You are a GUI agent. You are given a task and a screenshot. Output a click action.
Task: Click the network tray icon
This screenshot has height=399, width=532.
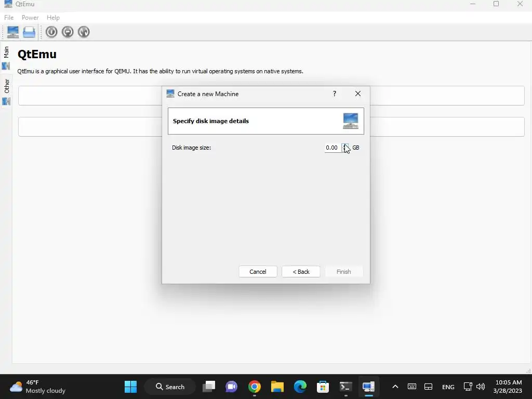(468, 387)
